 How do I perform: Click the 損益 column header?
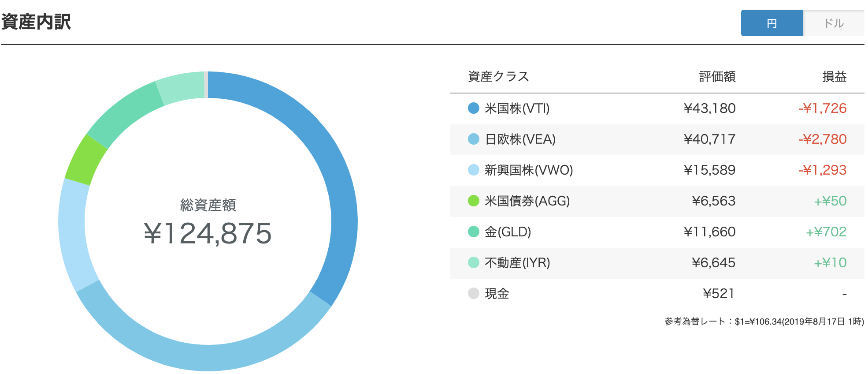click(835, 76)
